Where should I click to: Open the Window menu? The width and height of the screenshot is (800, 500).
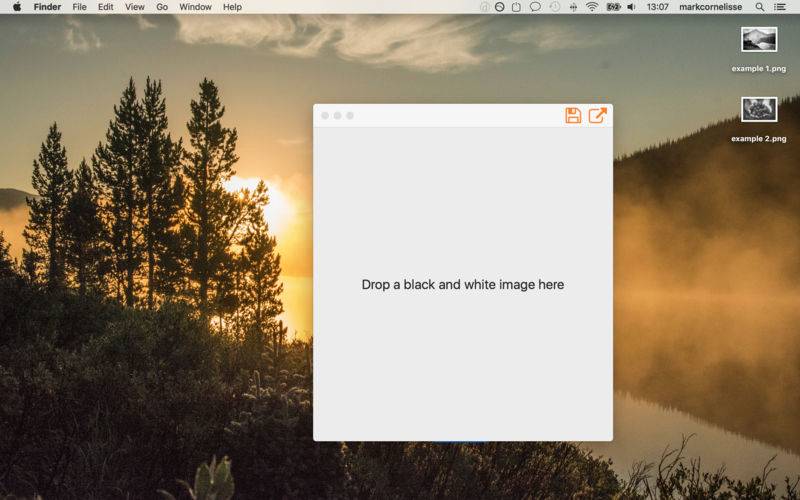[195, 7]
